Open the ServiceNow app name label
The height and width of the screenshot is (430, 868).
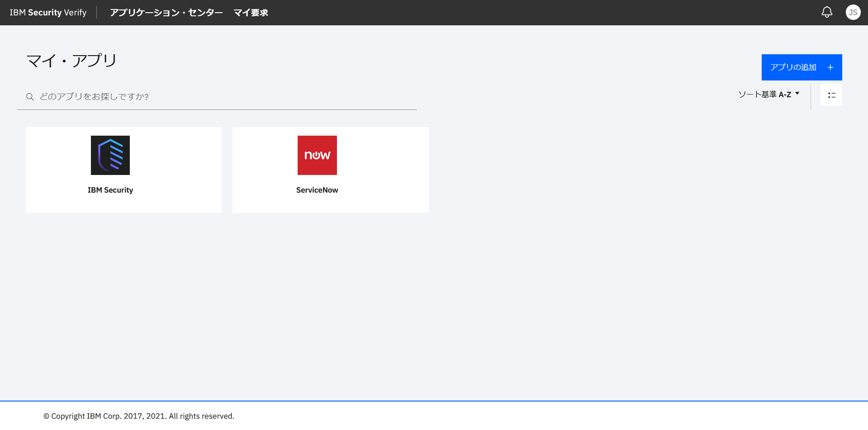click(317, 190)
